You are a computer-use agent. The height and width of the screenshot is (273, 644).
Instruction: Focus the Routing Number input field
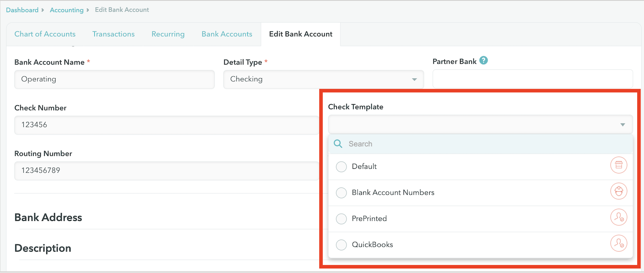pyautogui.click(x=166, y=171)
